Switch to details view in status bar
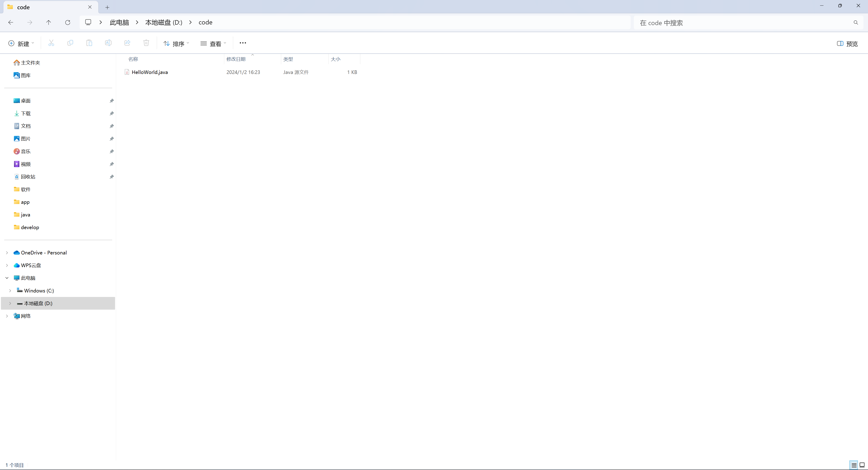The image size is (868, 470). 854,465
